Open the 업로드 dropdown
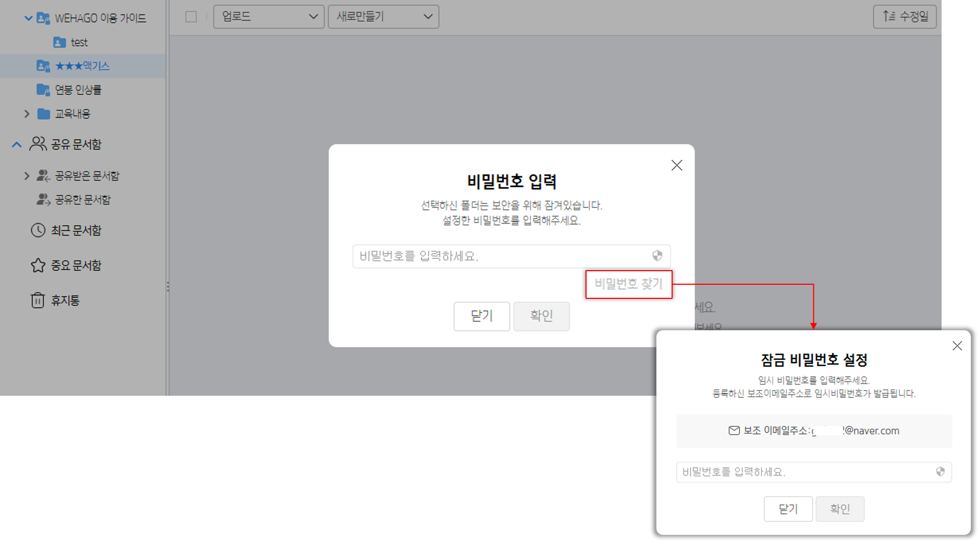The image size is (980, 543). 269,17
